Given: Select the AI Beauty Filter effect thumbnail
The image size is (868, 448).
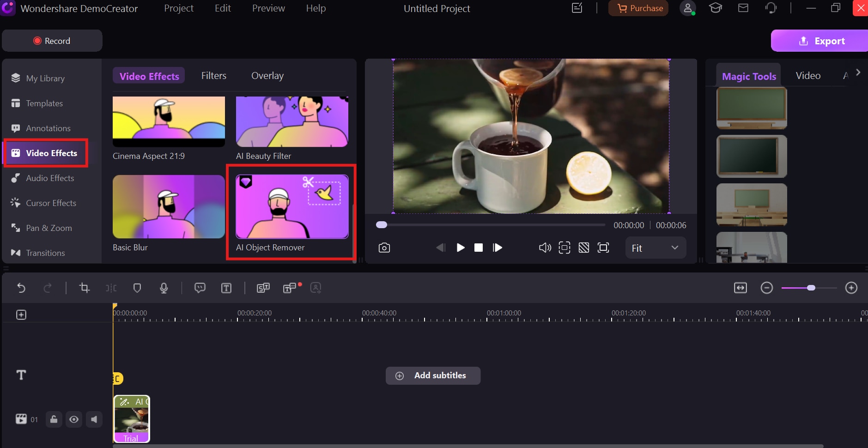Looking at the screenshot, I should [292, 121].
